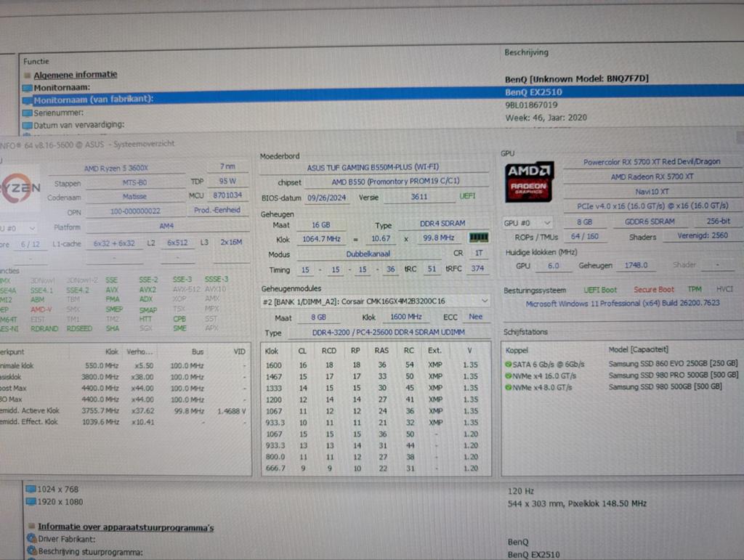The width and height of the screenshot is (744, 560).
Task: Click the Secure Boot status label
Action: click(x=654, y=289)
